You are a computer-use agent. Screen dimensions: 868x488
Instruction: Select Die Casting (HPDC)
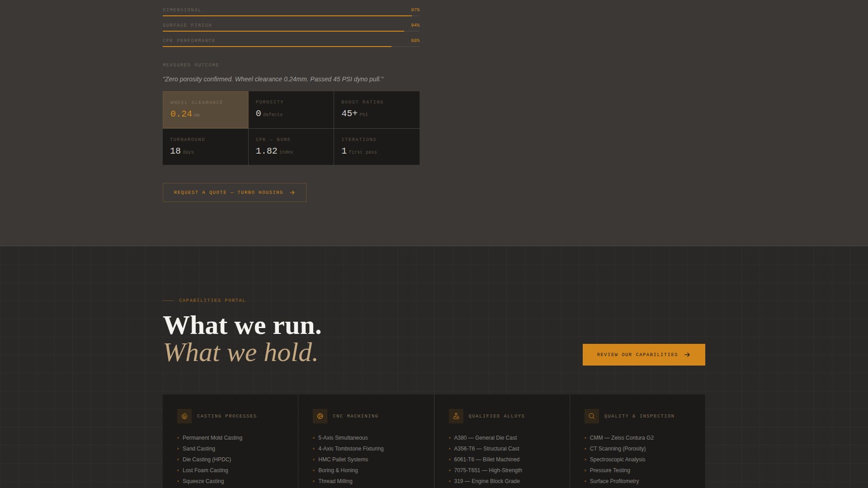pos(206,459)
